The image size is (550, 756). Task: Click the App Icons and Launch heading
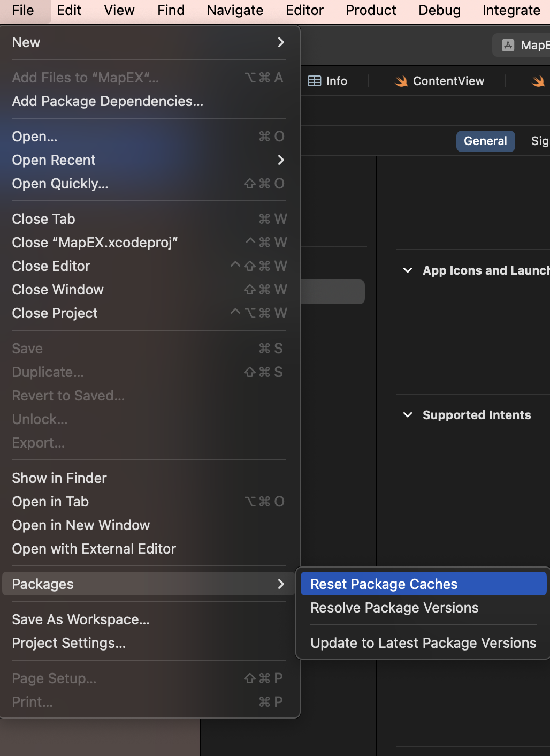pos(486,270)
